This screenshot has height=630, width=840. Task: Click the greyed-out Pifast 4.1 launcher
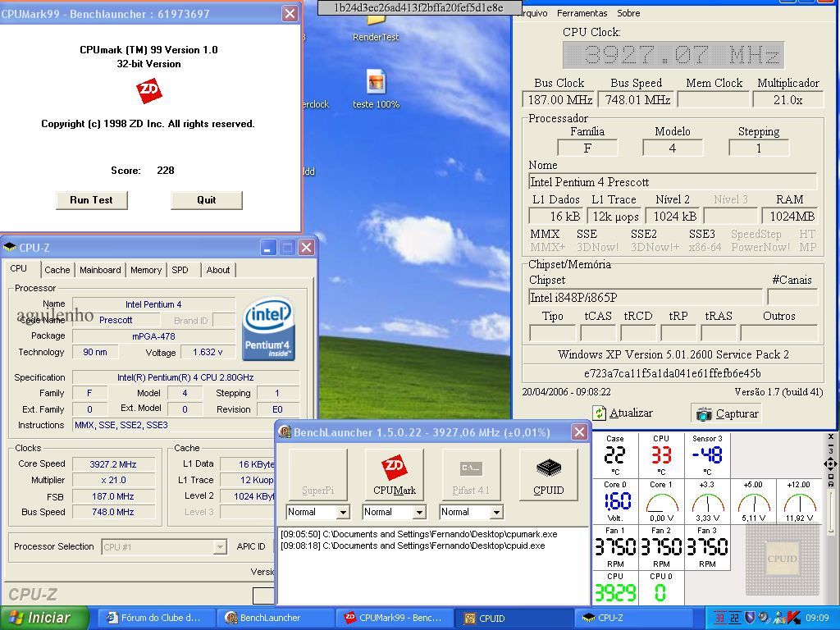pos(471,474)
